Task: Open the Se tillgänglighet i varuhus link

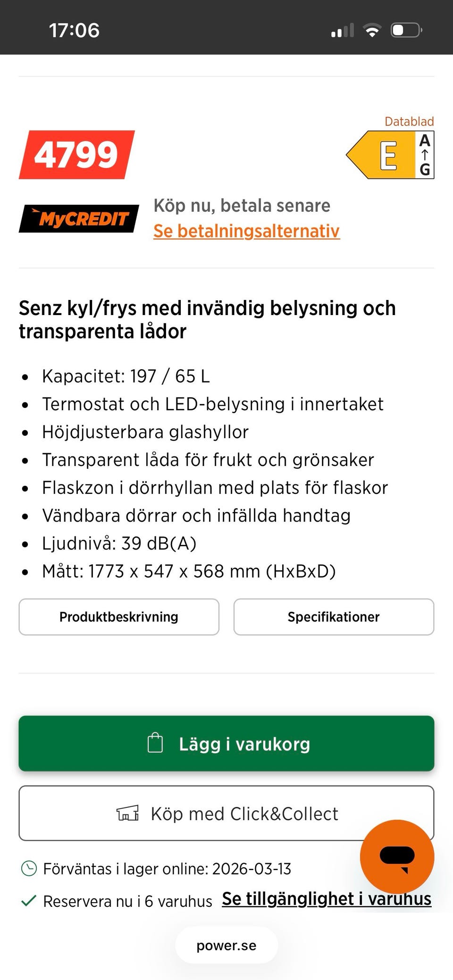Action: coord(326,899)
